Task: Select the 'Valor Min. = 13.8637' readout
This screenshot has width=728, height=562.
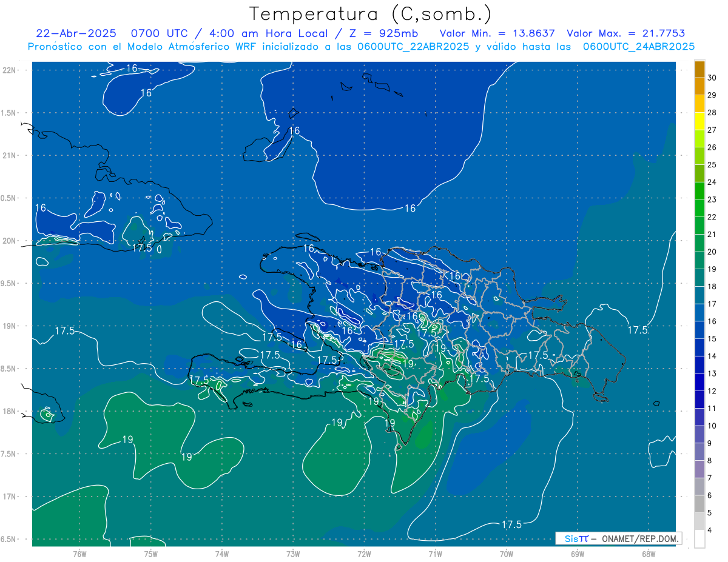Action: pyautogui.click(x=497, y=33)
